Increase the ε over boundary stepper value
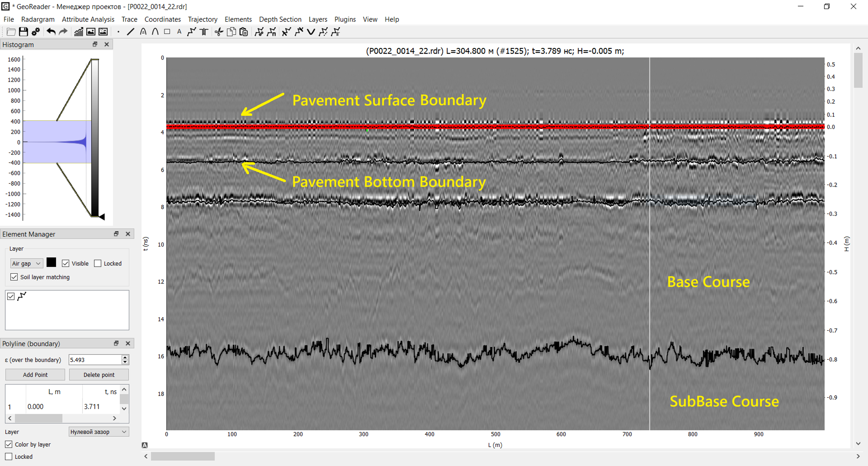Viewport: 868px width, 466px height. [x=125, y=357]
